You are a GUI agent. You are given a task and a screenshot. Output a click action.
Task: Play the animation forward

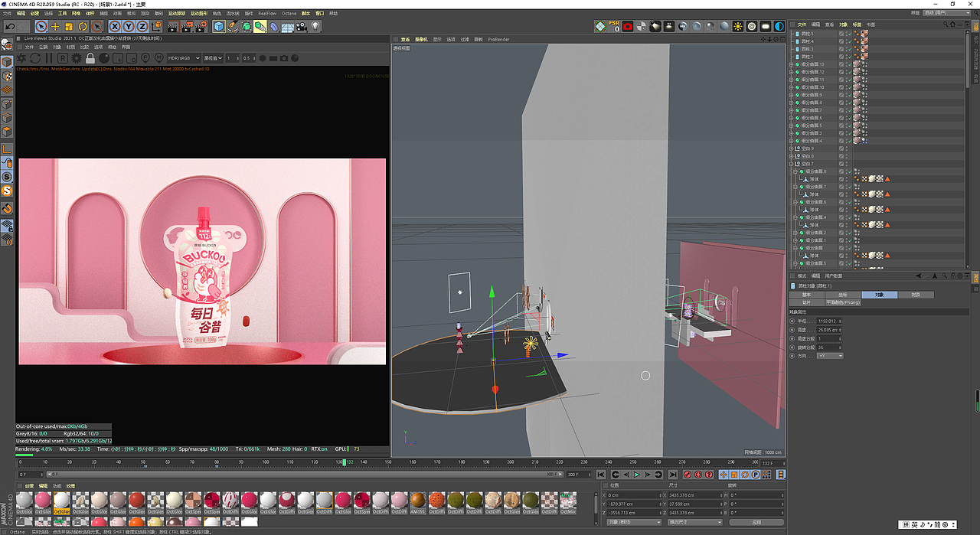pos(637,475)
